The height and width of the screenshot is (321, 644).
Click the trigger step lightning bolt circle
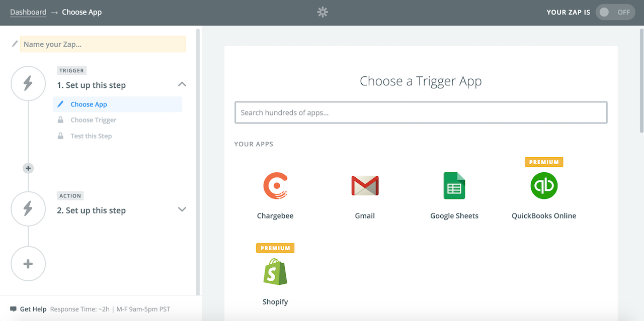[x=28, y=83]
